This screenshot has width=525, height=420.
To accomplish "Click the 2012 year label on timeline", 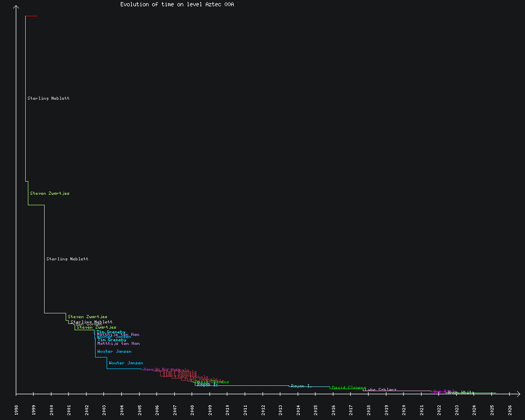I will (x=263, y=409).
